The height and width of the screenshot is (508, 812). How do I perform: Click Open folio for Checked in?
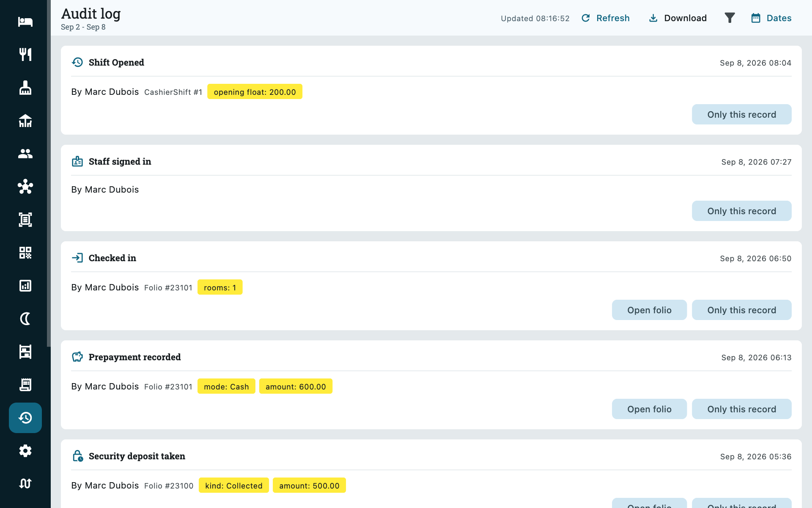click(x=649, y=310)
